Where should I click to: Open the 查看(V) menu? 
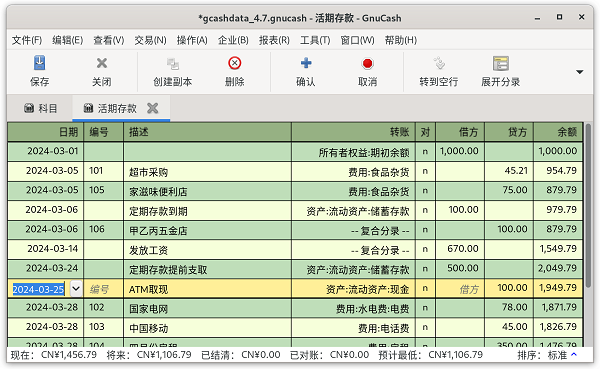109,40
